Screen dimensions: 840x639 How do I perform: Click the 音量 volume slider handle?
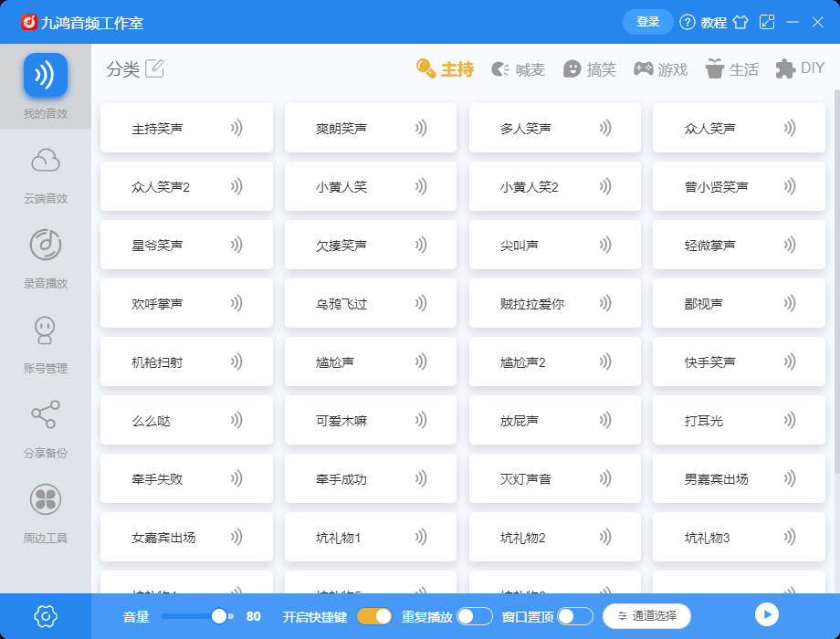point(218,616)
